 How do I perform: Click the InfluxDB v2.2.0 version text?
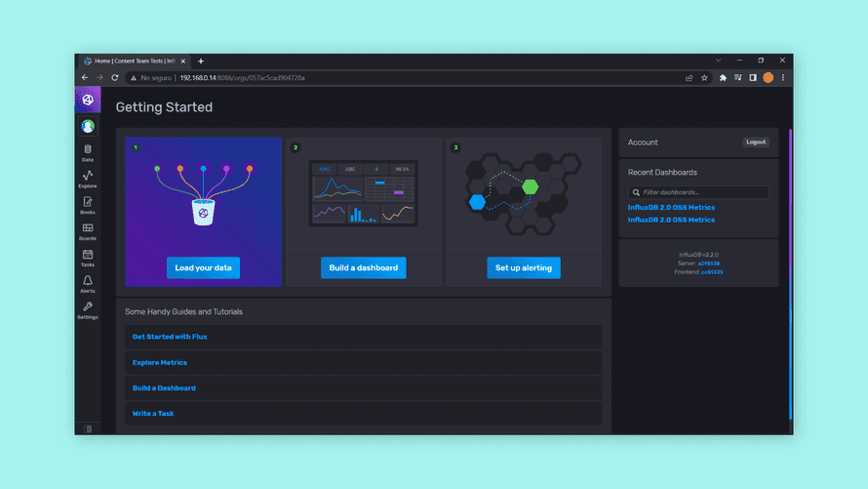(698, 255)
